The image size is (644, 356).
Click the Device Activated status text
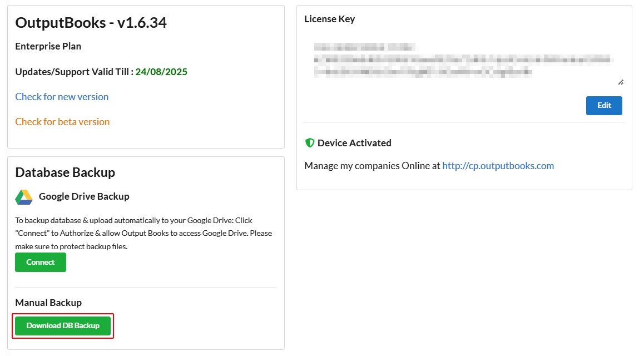354,143
